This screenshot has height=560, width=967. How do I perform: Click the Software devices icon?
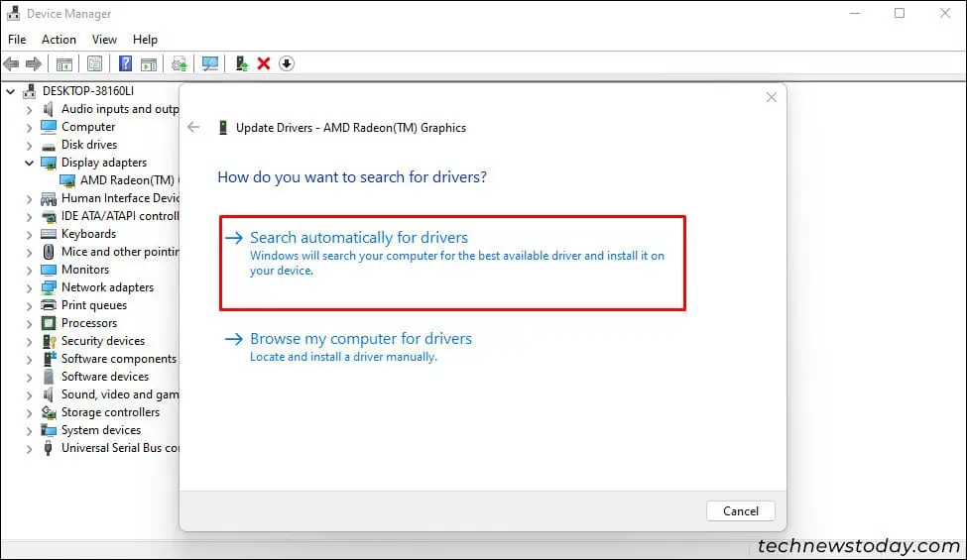click(x=49, y=377)
